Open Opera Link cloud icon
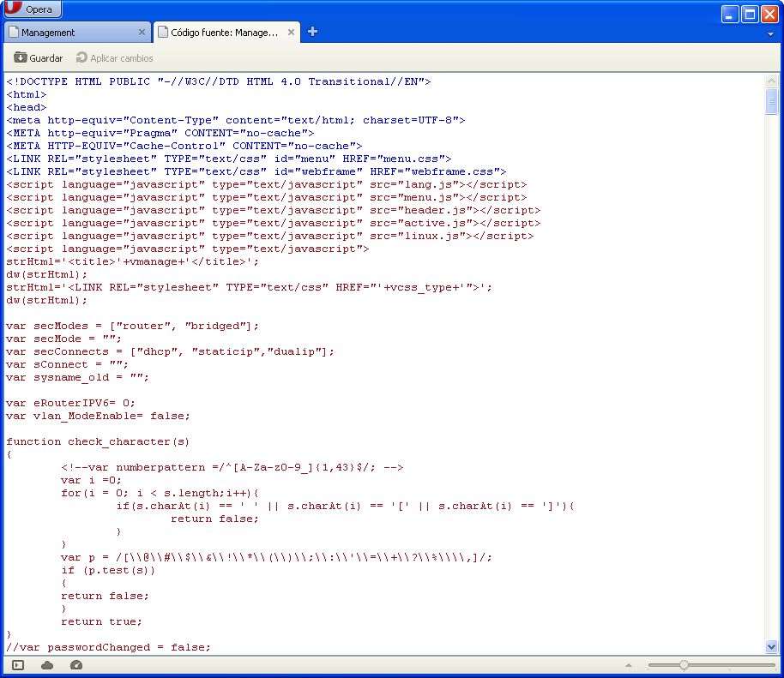The width and height of the screenshot is (784, 678). point(47,665)
